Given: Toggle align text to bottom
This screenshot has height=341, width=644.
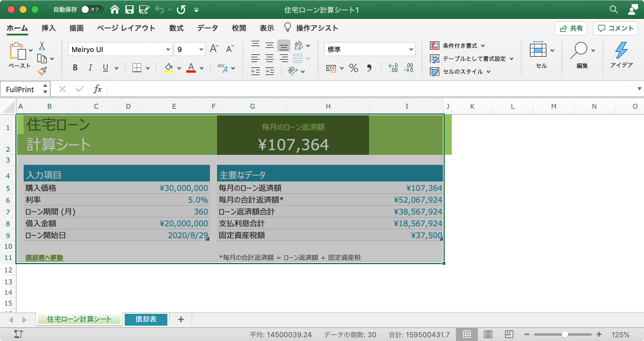Looking at the screenshot, I should [x=283, y=45].
